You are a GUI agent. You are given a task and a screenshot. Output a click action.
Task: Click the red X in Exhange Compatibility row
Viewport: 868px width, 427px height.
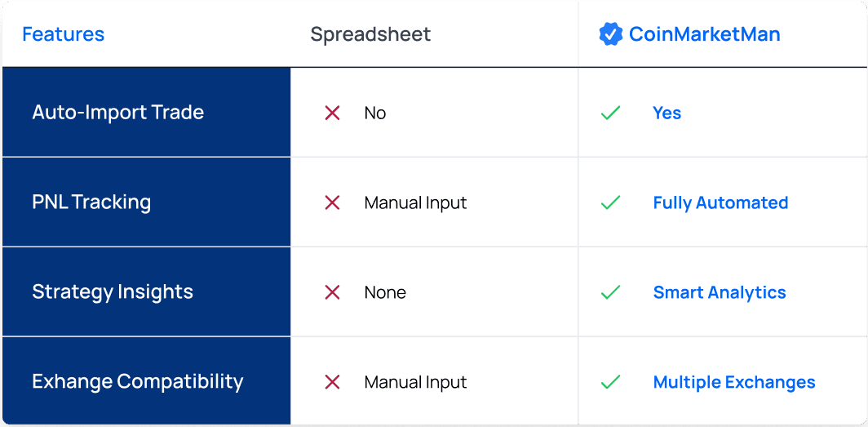332,382
